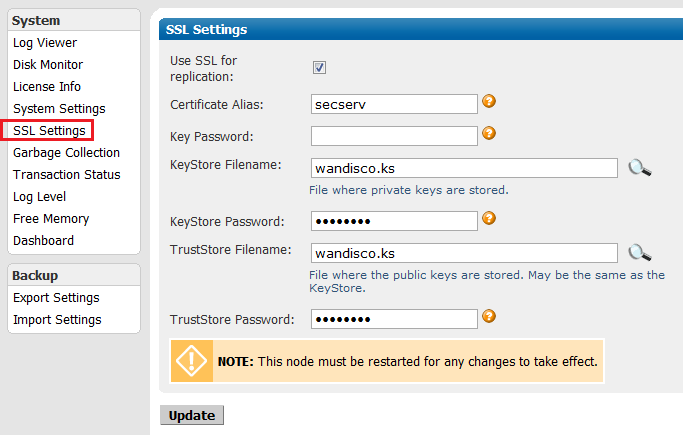Click into the Key Password field

point(394,136)
